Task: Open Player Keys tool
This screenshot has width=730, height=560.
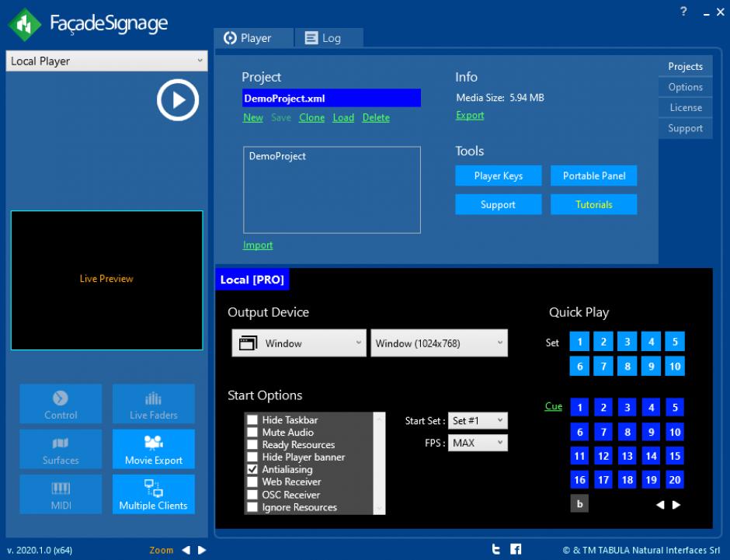Action: pos(498,176)
